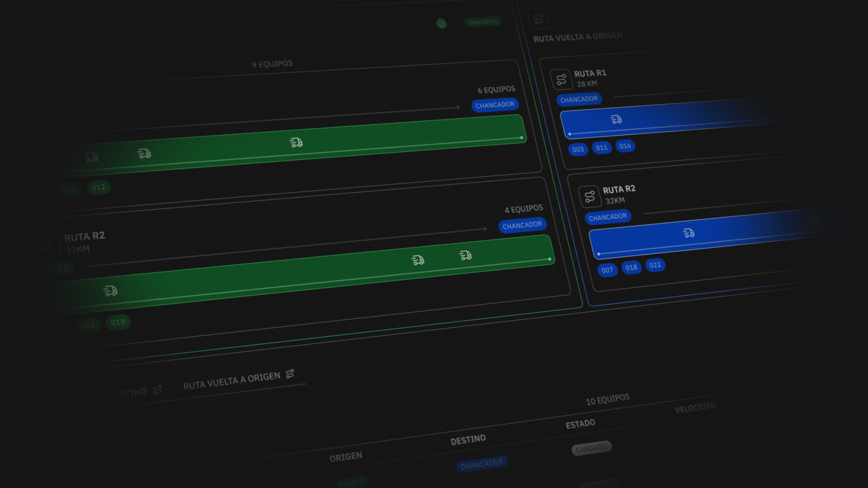Click the truck icon on blue R2 bar
The height and width of the screenshot is (488, 868).
point(689,233)
